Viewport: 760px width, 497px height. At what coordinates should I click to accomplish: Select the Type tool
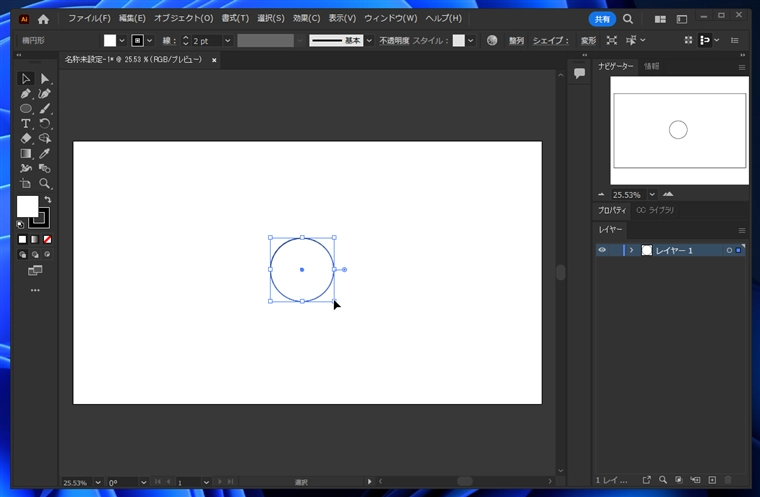click(x=25, y=124)
